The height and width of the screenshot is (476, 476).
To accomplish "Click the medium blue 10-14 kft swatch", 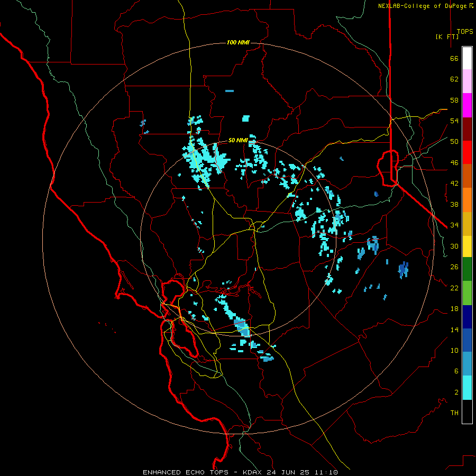I will click(x=467, y=340).
